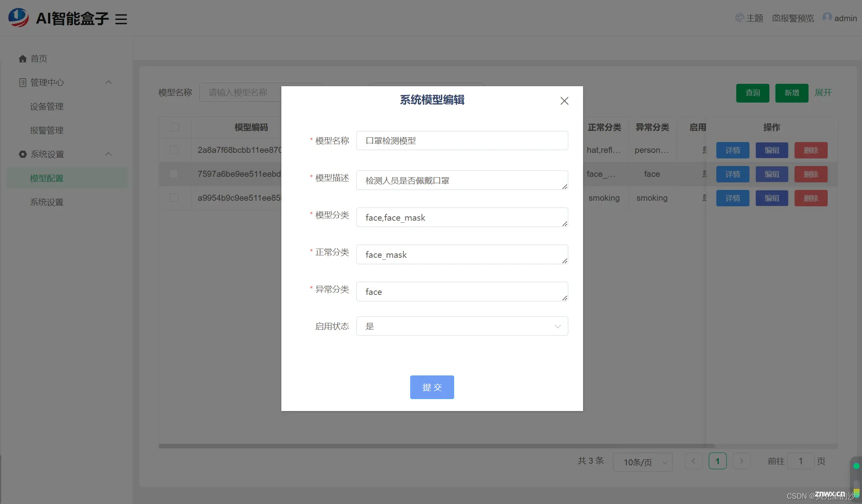Click the table cell 2a8a7f68bcbb11ee870
862x504 pixels.
point(239,150)
